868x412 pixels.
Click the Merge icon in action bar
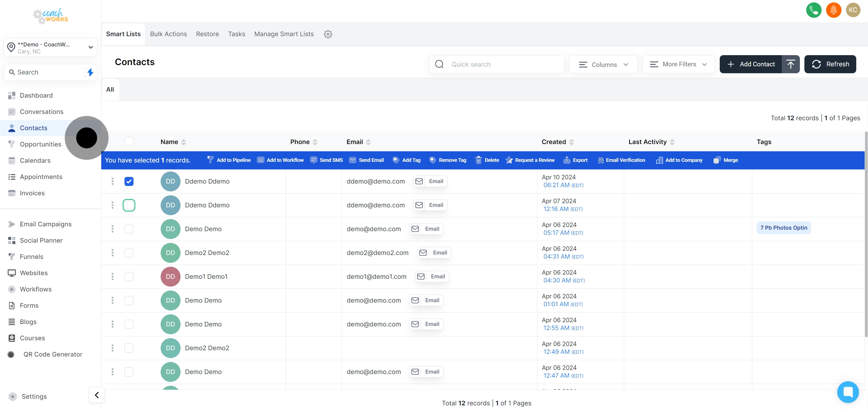click(717, 160)
